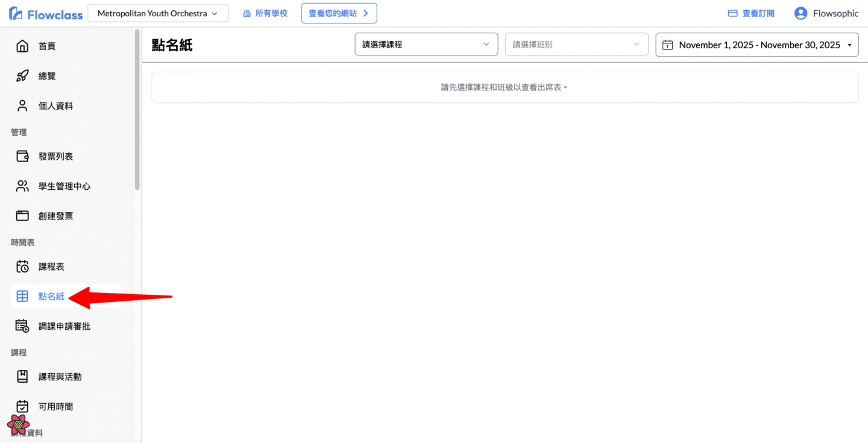
Task: Click the wallet icon for 發票列表
Action: click(22, 157)
